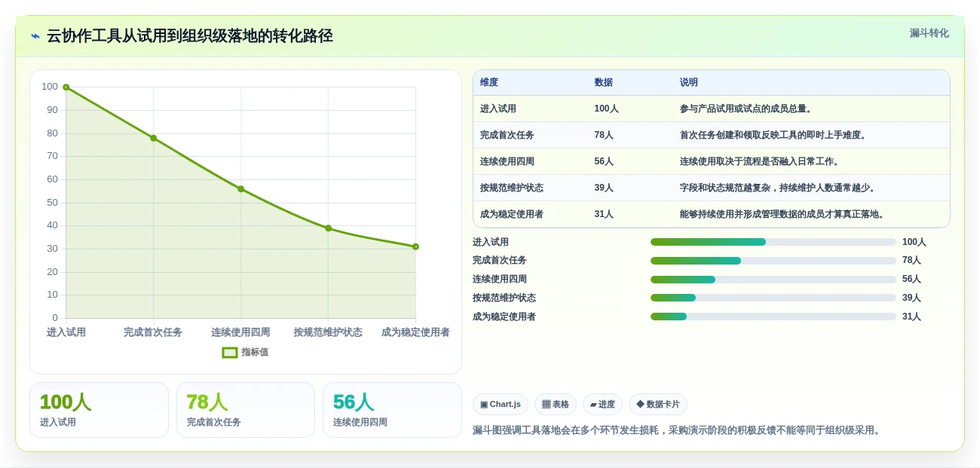Click table cell 成为稳定使用者
Screen dimensions: 980x468
pos(512,214)
